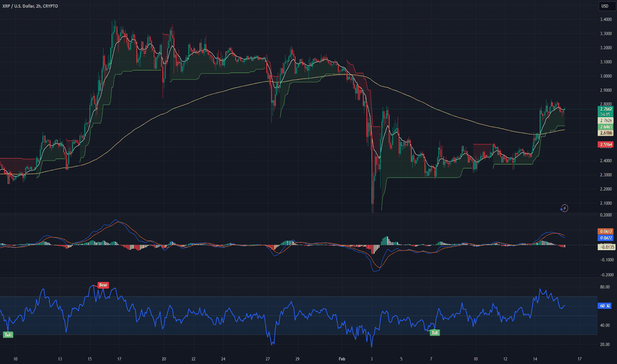Click the -0.0135 histogram value label
The height and width of the screenshot is (364, 617).
pos(606,247)
